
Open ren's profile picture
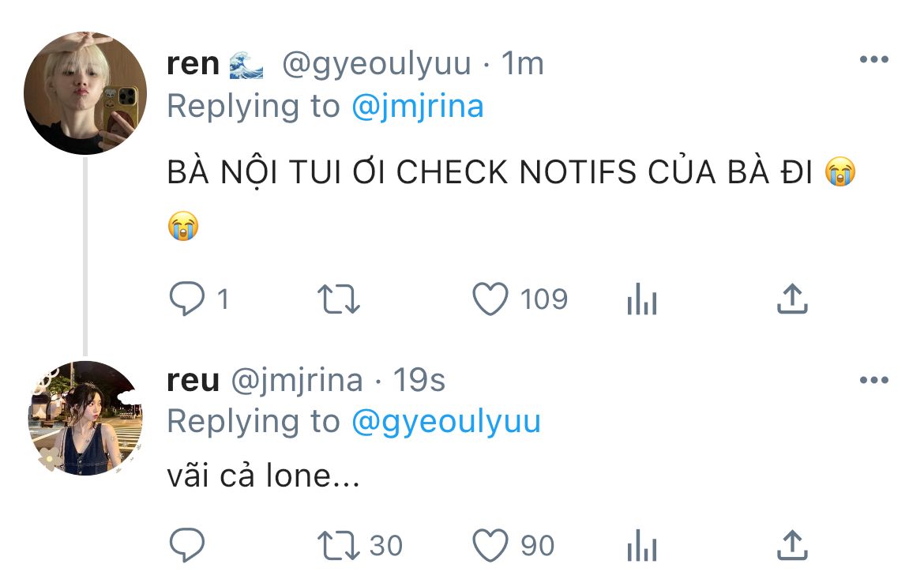(x=85, y=93)
